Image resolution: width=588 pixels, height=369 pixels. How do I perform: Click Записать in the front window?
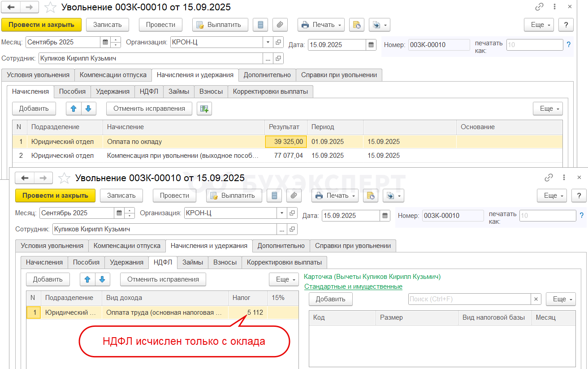[121, 195]
